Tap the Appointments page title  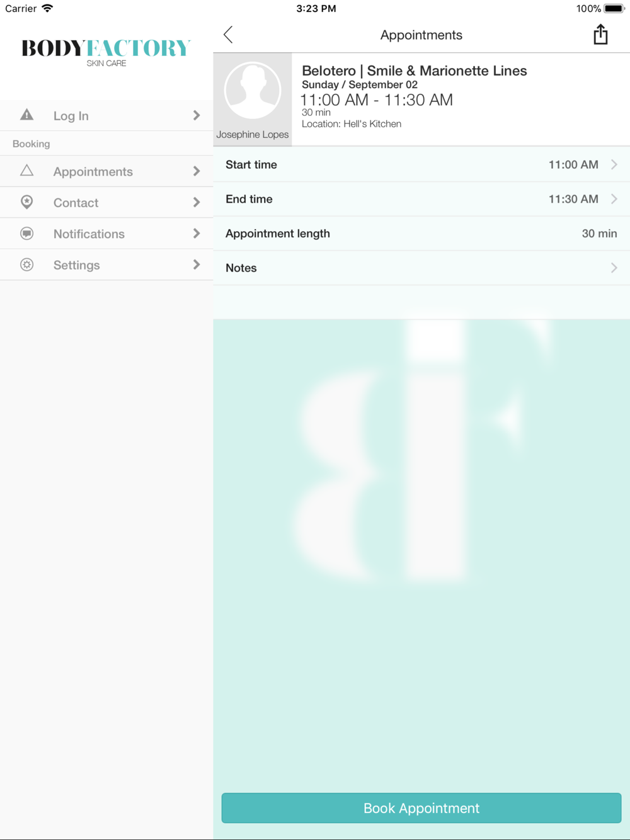421,35
